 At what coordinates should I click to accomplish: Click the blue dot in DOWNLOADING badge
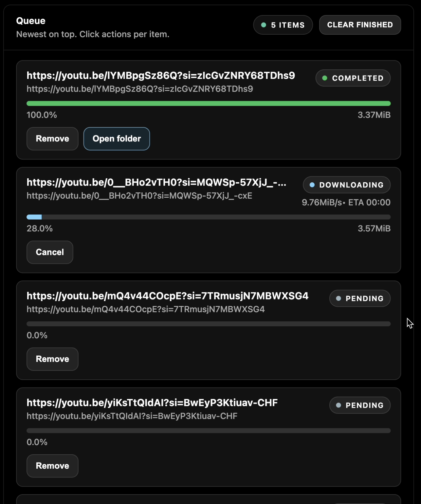(312, 185)
